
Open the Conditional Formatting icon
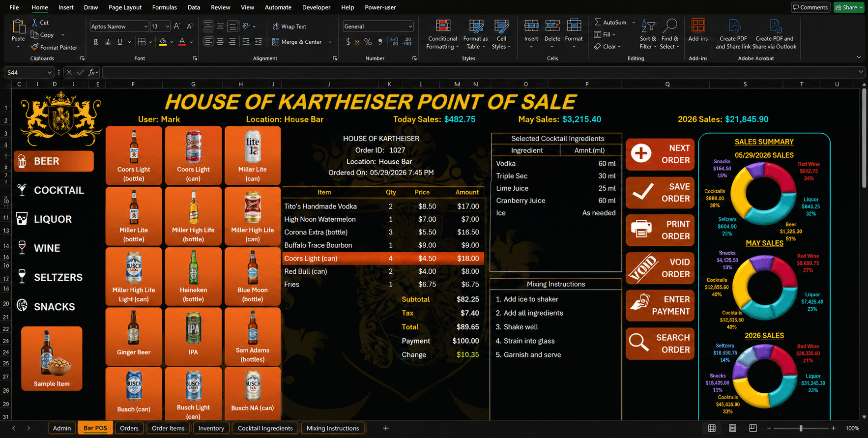443,26
